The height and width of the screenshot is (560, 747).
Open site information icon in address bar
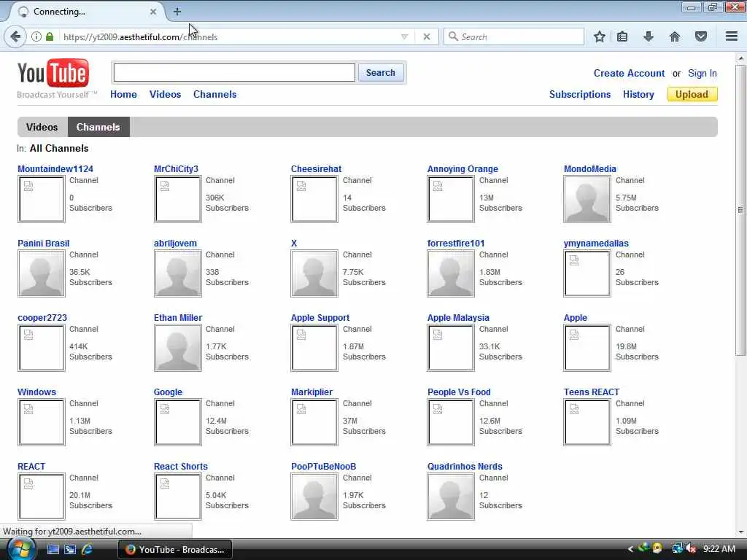tap(36, 36)
